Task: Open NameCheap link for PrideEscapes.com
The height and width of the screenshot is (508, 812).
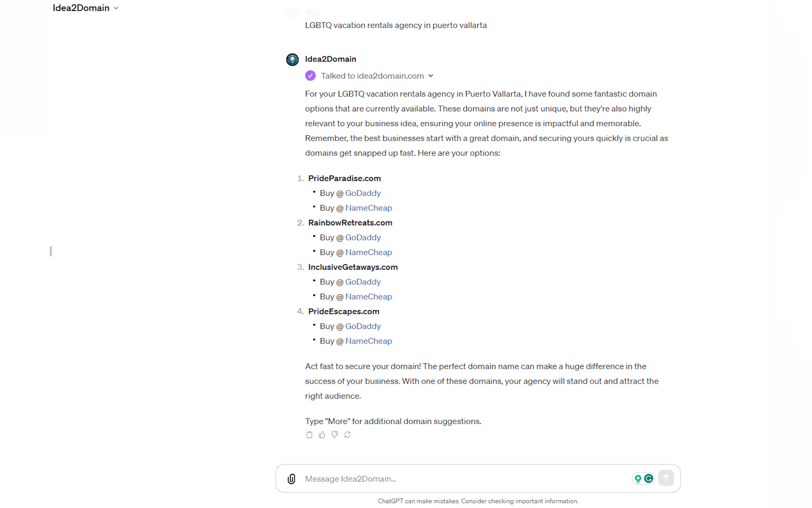Action: pyautogui.click(x=368, y=341)
